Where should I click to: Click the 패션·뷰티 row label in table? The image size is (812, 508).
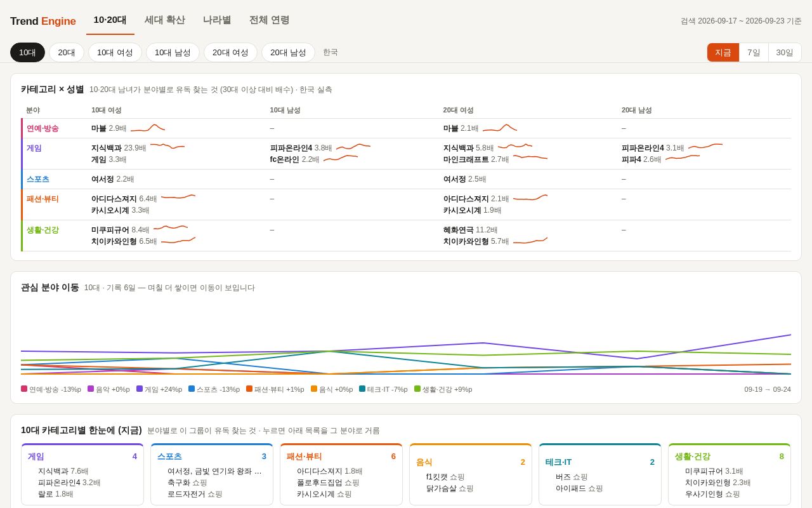[43, 199]
